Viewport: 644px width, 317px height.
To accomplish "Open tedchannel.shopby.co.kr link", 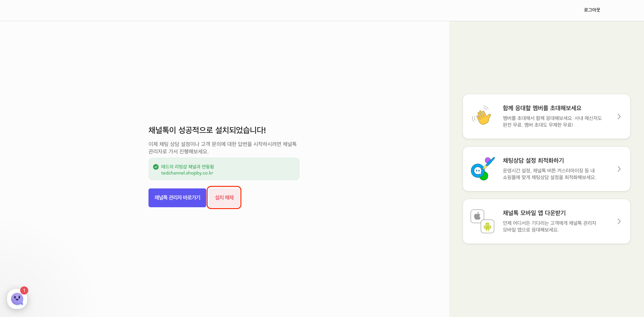I will [187, 173].
